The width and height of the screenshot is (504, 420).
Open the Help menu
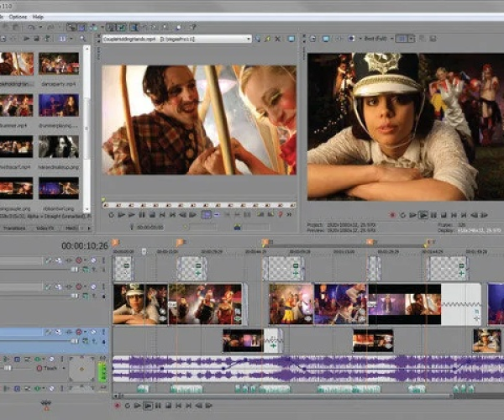[x=39, y=17]
